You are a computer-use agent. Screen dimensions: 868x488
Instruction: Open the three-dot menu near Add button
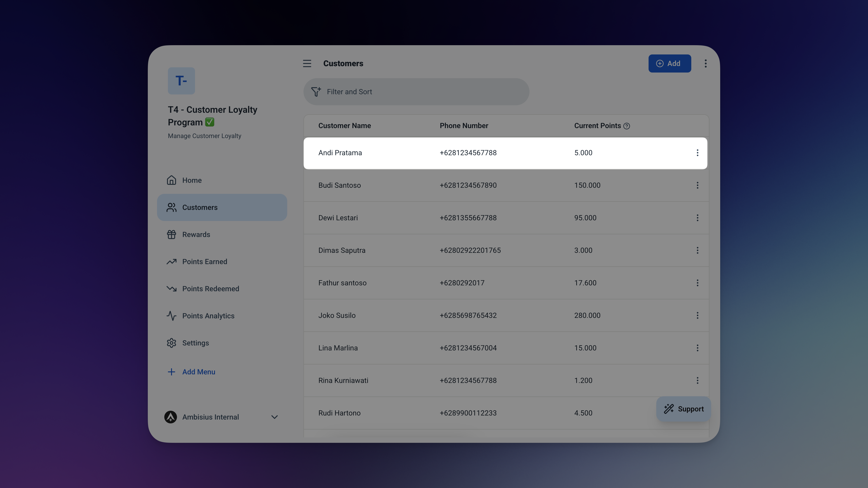(706, 63)
